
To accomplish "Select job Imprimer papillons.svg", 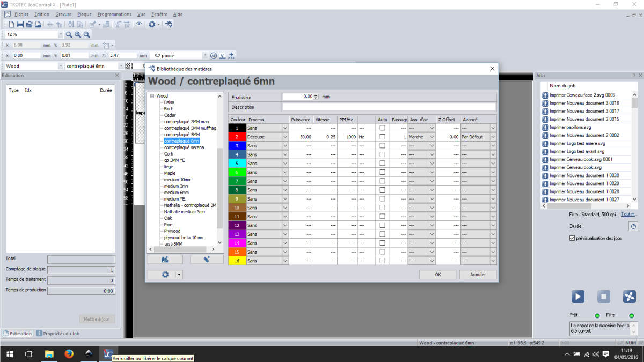I will (570, 127).
